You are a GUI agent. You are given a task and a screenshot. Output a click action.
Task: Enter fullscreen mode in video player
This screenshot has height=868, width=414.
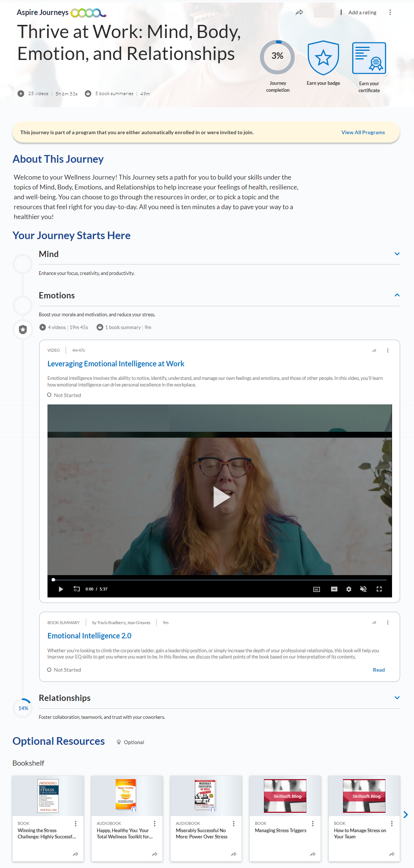[x=379, y=589]
